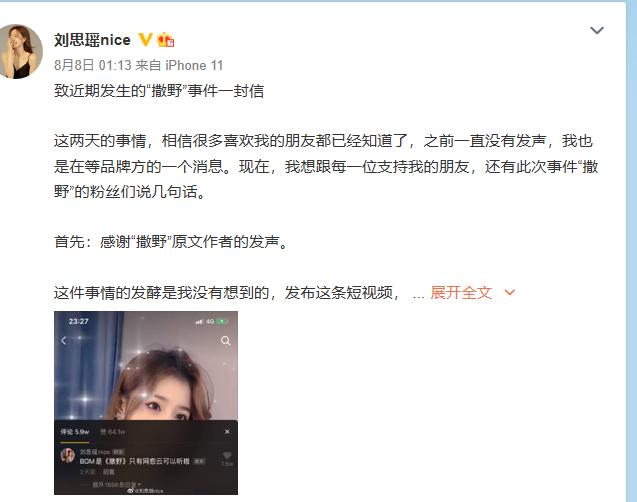Select the 评论 5.9w tab
This screenshot has width=637, height=502.
pyautogui.click(x=75, y=431)
